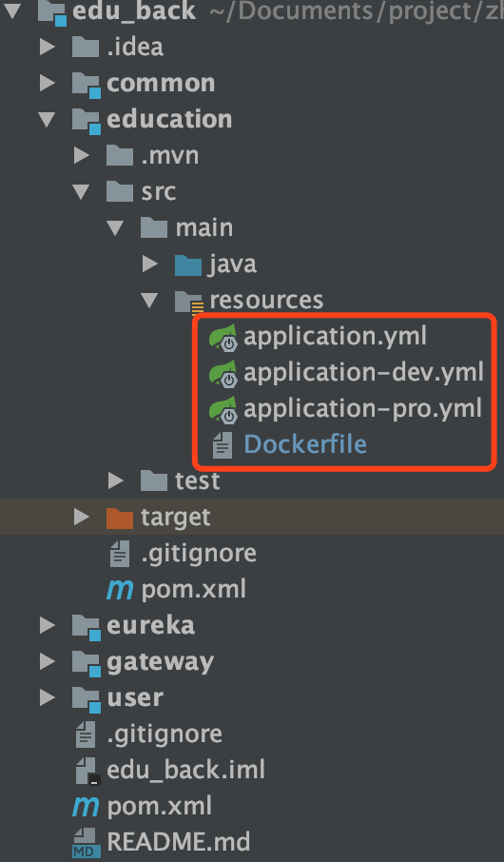Image resolution: width=504 pixels, height=862 pixels.
Task: Expand the eureka module arrow
Action: point(48,625)
